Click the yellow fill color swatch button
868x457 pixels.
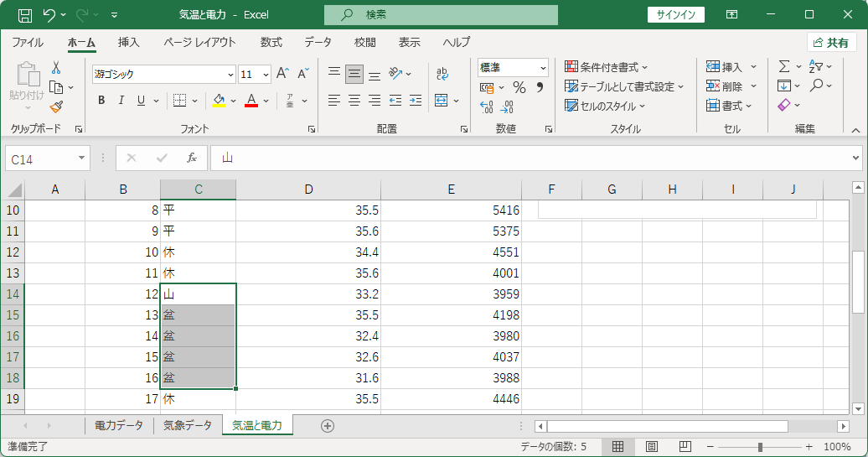219,101
